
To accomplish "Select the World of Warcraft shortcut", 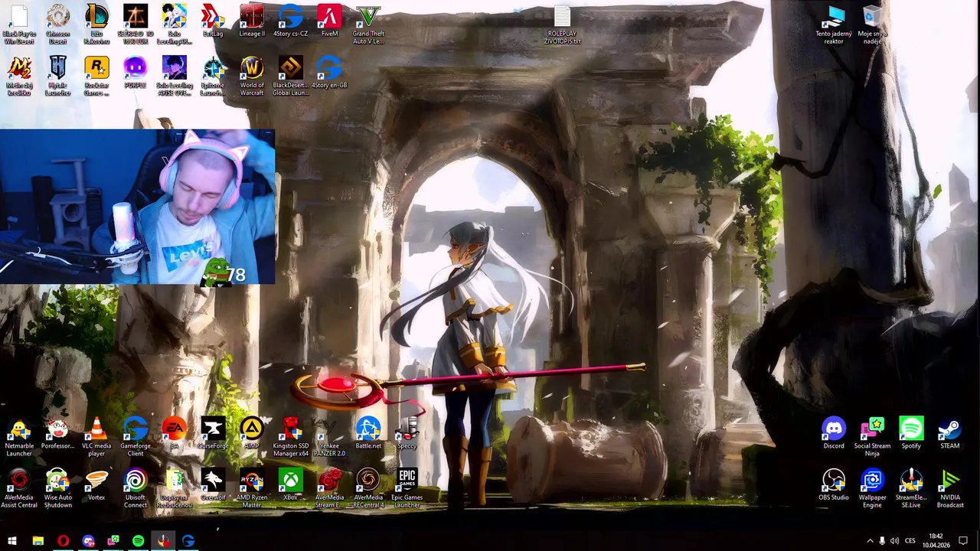I will (x=252, y=75).
